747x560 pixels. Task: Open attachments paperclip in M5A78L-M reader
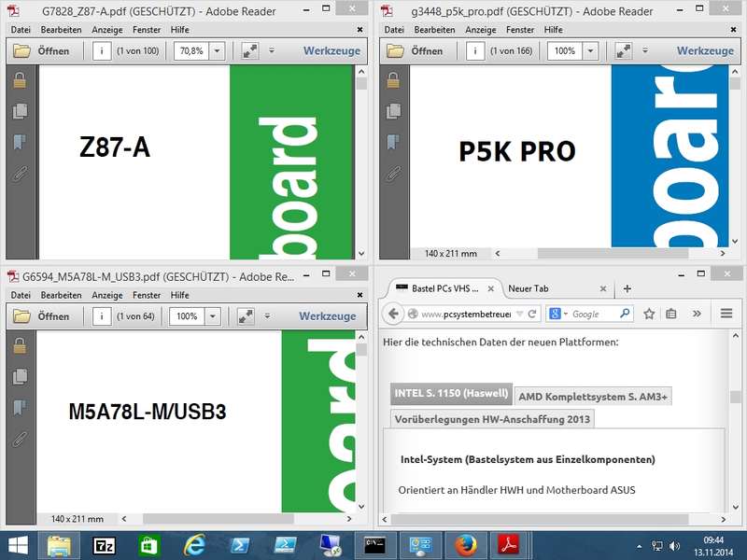(x=20, y=439)
